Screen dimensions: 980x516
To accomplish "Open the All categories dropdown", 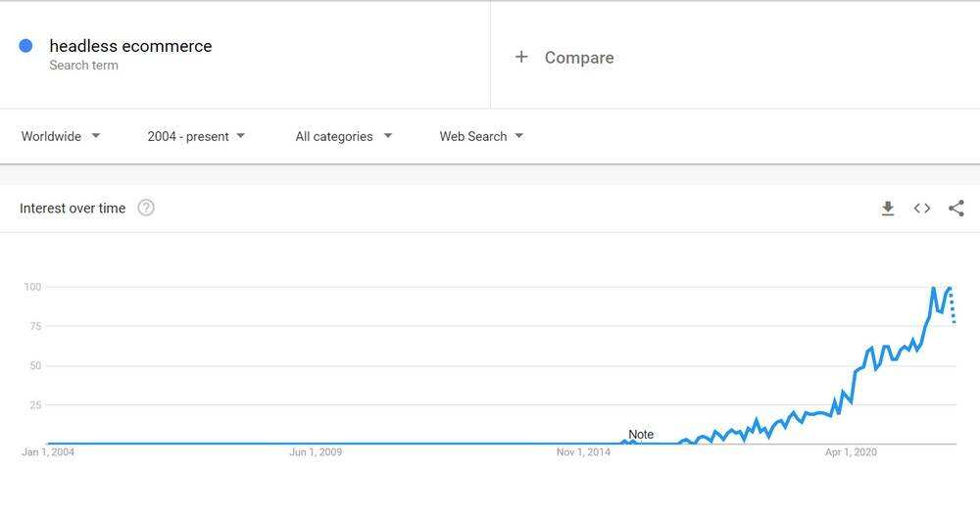I will 343,136.
